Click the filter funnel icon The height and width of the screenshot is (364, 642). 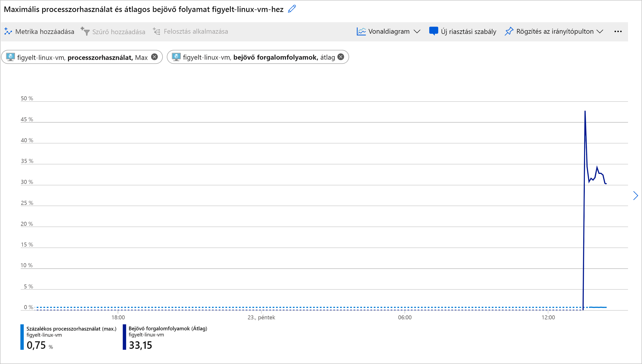pyautogui.click(x=85, y=31)
